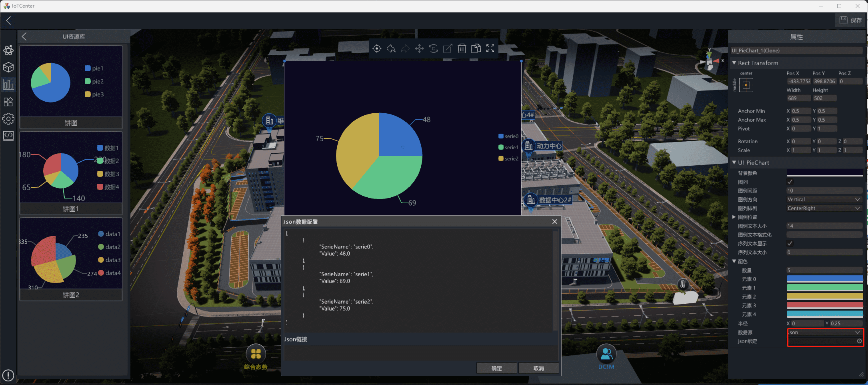868x385 pixels.
Task: Expand the 图例位置 section
Action: point(734,217)
